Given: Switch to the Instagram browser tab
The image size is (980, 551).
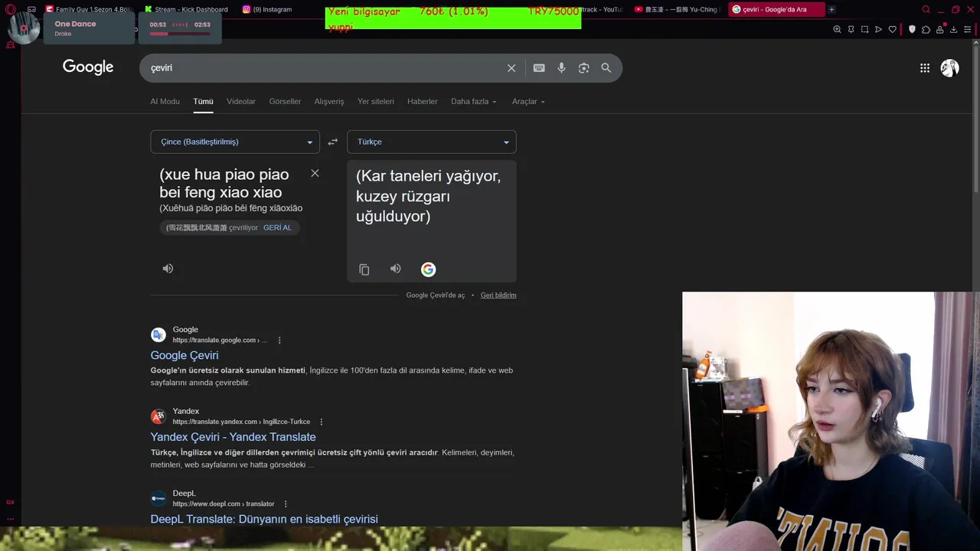Looking at the screenshot, I should pyautogui.click(x=267, y=9).
